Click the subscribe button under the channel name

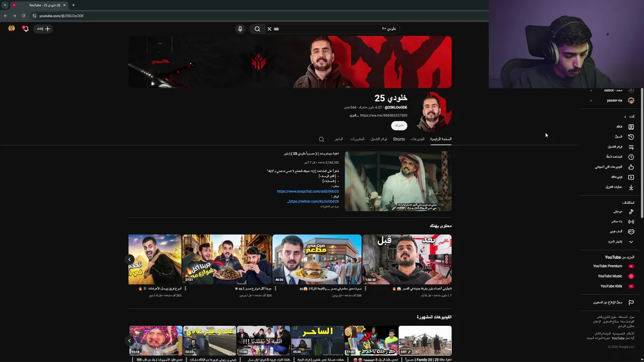(x=399, y=125)
